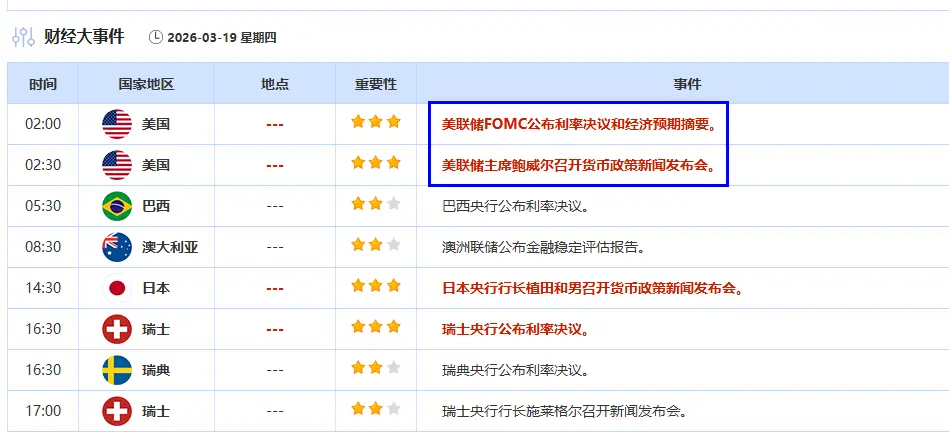This screenshot has height=432, width=949.
Task: Click the 财经大事件 heading
Action: (84, 37)
